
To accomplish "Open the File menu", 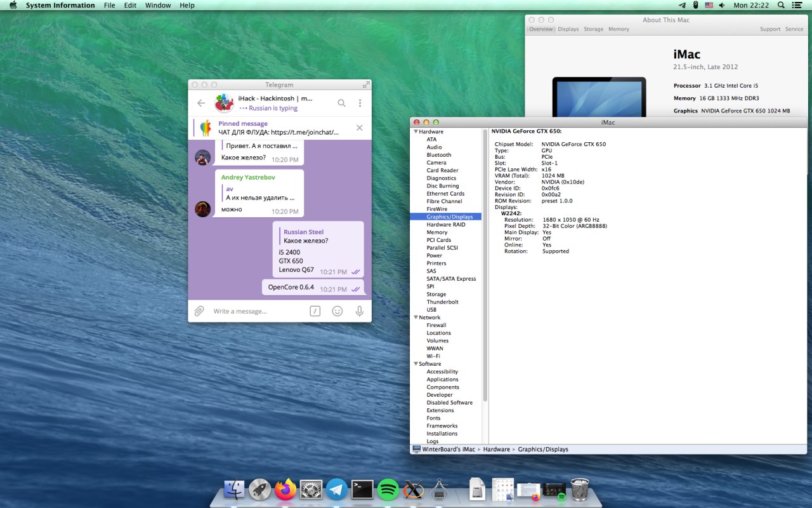I will (x=109, y=5).
